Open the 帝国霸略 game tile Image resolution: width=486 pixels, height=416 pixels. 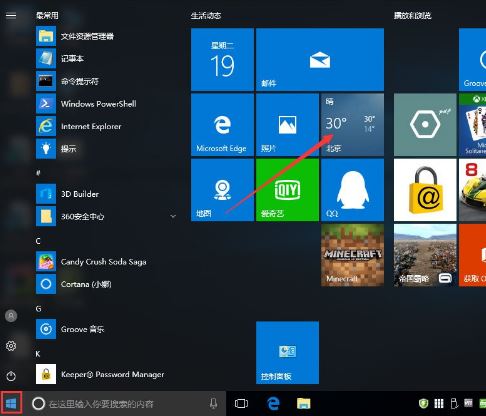coord(425,255)
